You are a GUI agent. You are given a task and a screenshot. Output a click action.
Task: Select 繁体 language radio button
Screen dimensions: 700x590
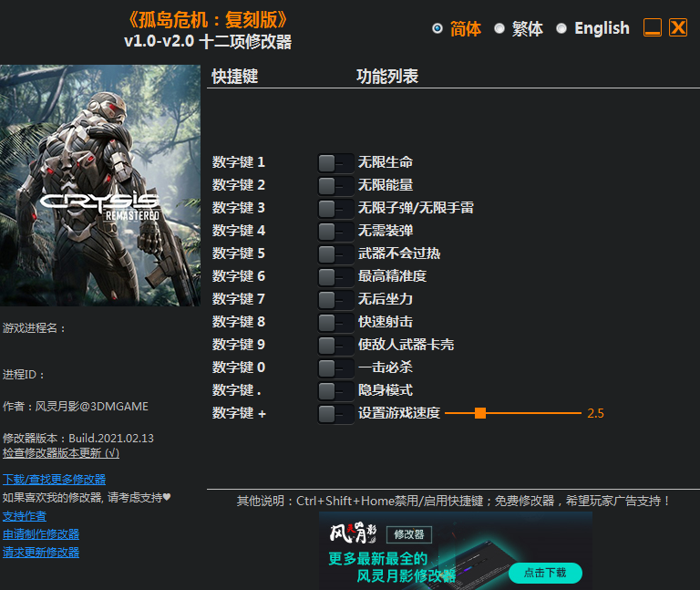(x=499, y=28)
